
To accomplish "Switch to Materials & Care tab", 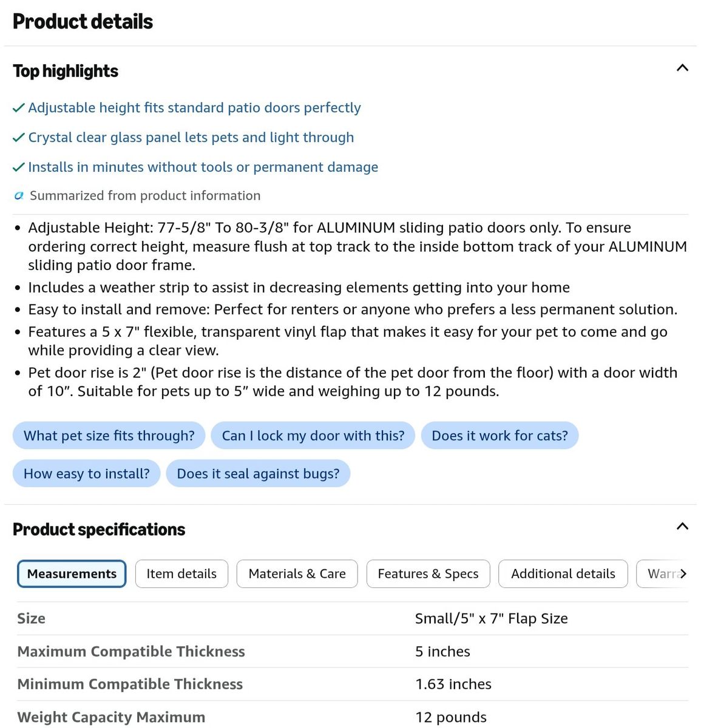I will point(297,574).
